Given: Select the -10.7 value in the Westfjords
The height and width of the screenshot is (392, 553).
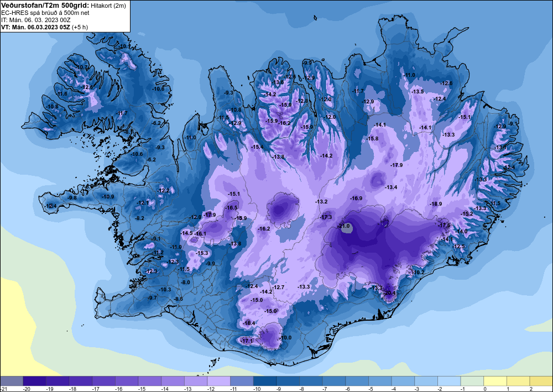Looking at the screenshot, I should coord(81,67).
